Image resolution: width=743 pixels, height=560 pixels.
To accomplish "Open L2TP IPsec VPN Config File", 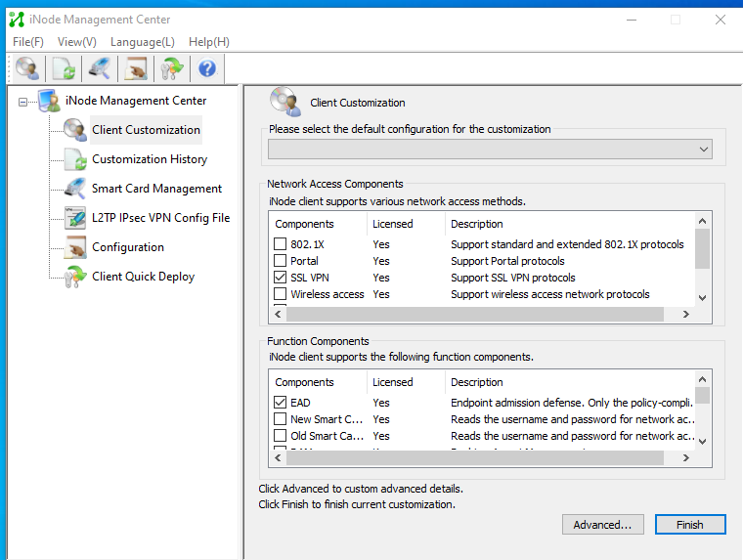I will (160, 218).
